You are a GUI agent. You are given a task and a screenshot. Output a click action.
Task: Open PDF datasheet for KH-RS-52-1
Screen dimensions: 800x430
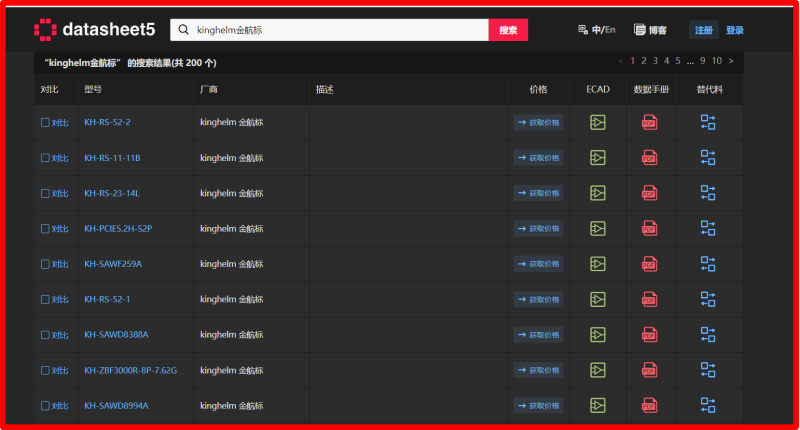coord(649,299)
